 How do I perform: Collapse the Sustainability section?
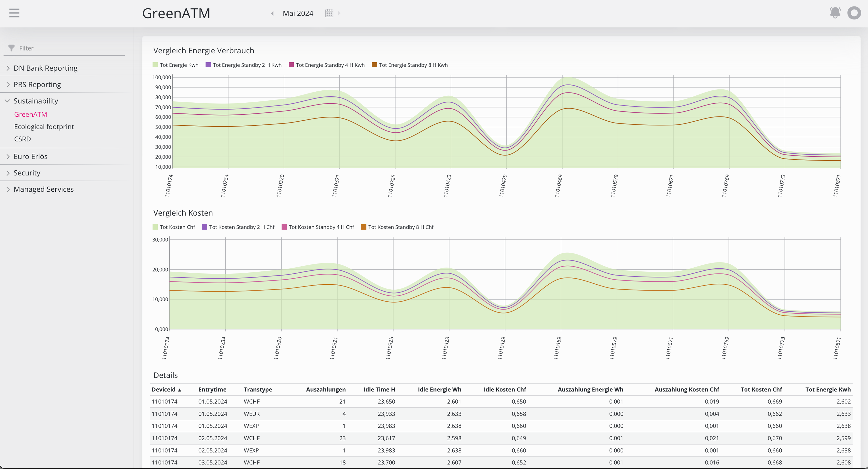point(35,100)
